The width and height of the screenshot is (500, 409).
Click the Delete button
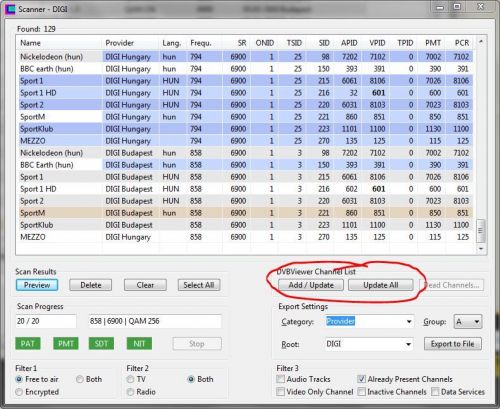pyautogui.click(x=91, y=285)
